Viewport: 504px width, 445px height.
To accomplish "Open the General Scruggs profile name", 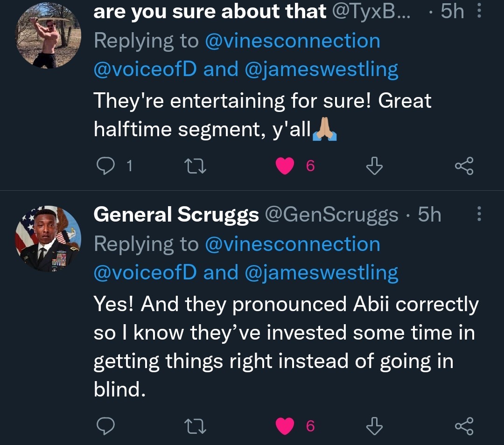I will [176, 215].
